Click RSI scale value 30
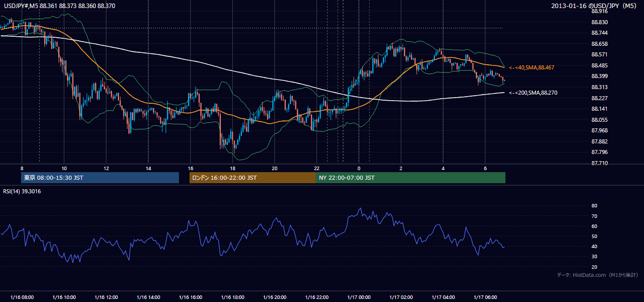 click(x=594, y=257)
